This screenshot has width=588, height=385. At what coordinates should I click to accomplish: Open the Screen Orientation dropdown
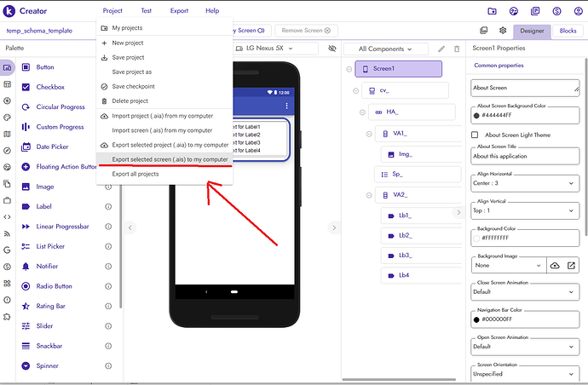pos(522,373)
